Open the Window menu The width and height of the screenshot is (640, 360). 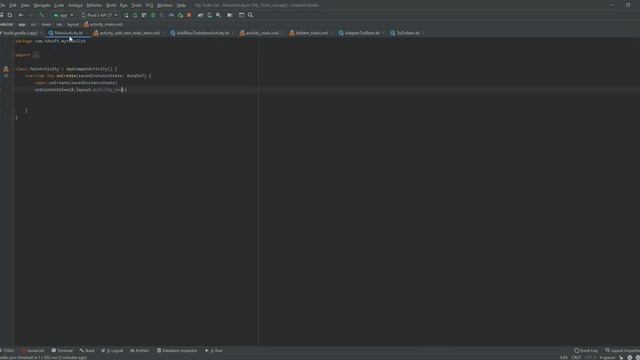165,5
